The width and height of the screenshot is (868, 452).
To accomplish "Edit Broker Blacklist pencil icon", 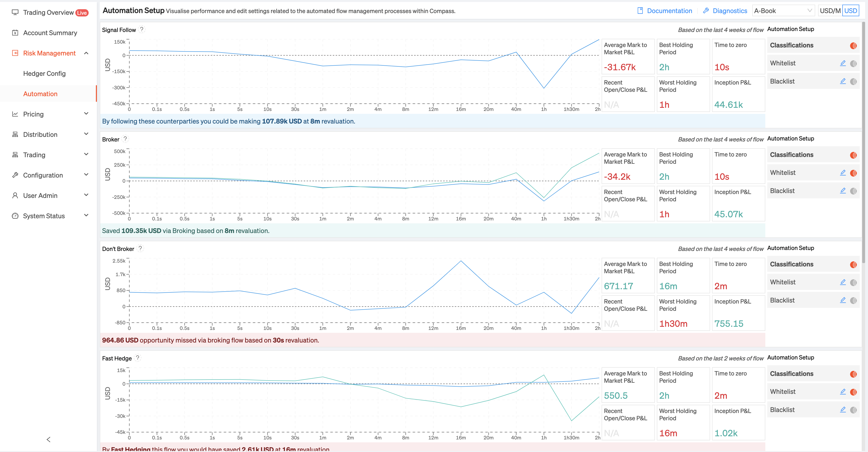I will tap(843, 191).
